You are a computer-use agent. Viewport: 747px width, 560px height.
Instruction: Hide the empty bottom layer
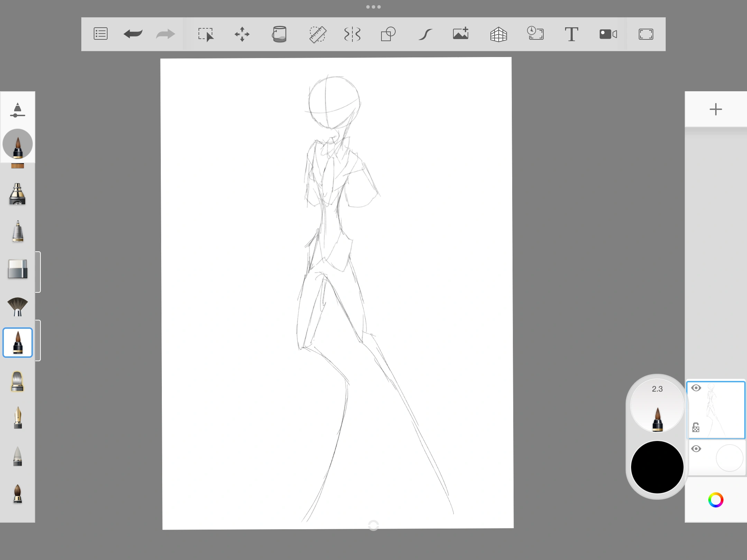click(697, 448)
